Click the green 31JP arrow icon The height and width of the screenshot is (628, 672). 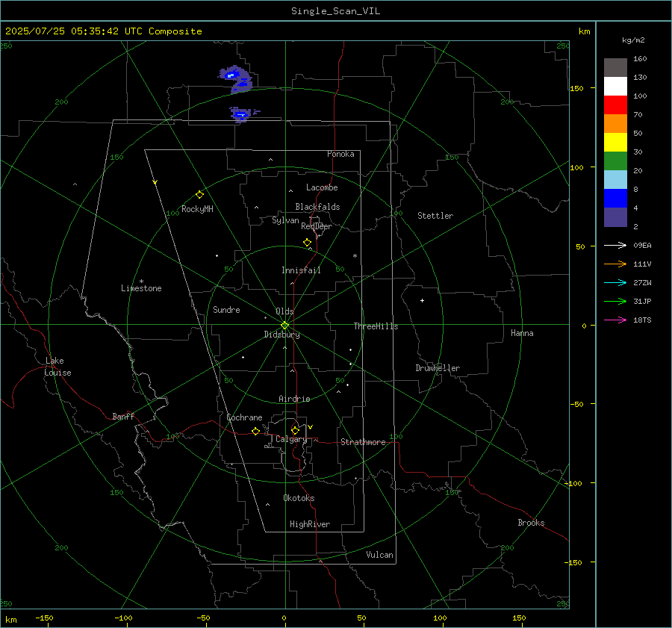coord(615,302)
